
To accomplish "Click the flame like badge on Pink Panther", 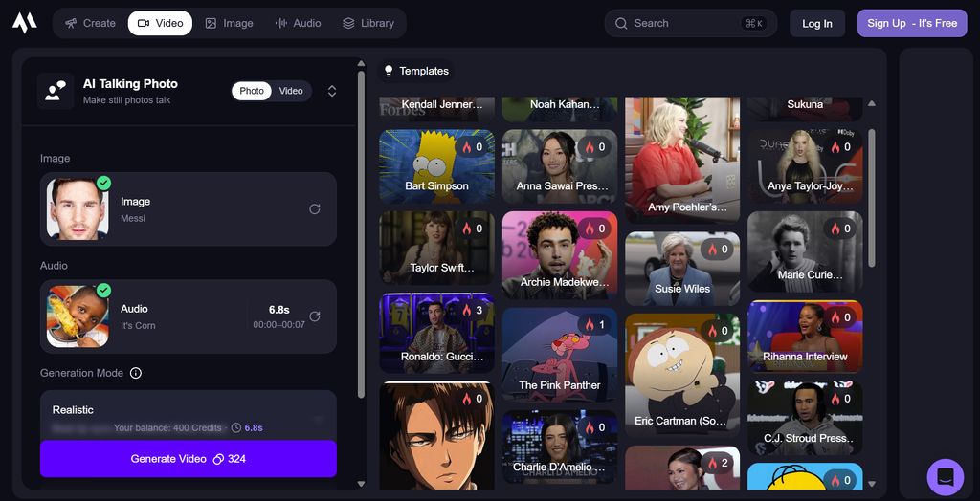I will (x=595, y=325).
